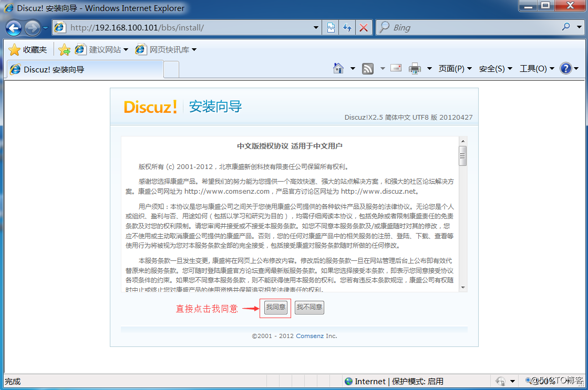Open the Help question mark icon
This screenshot has height=390, width=588.
(565, 69)
